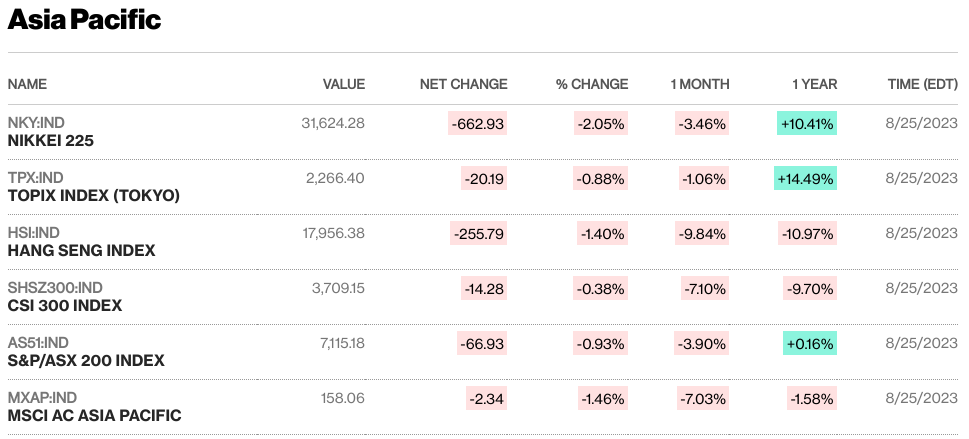Click the HANG SENG INDEX link
This screenshot has width=969, height=439.
point(81,251)
